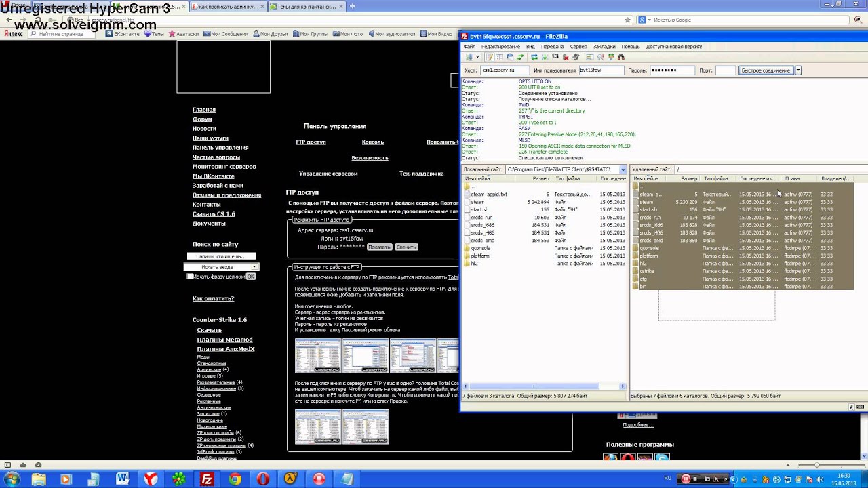Toggle the remote directory tree view
868x488 pixels.
pos(510,57)
